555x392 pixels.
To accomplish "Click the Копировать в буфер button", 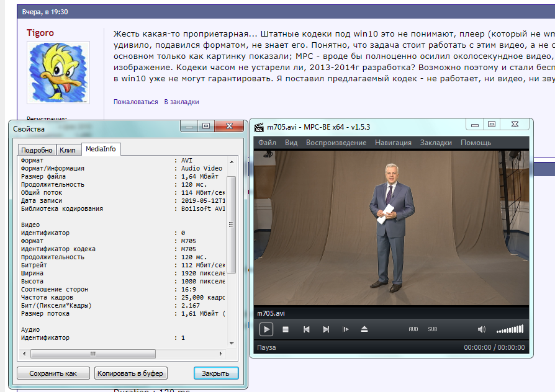I will pos(131,373).
